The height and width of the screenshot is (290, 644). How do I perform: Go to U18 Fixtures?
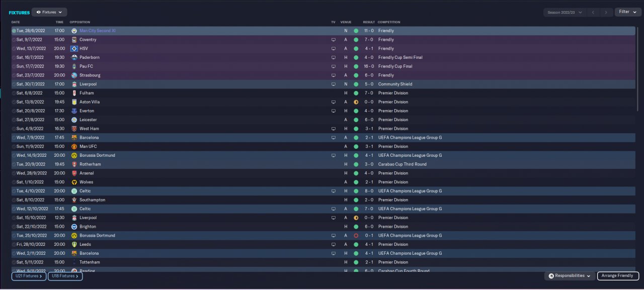pos(65,276)
